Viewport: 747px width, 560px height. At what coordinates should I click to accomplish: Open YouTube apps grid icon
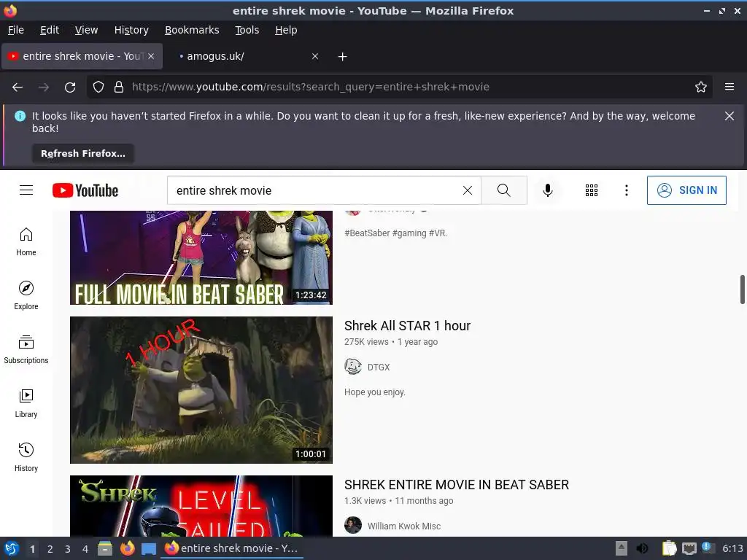(x=591, y=190)
